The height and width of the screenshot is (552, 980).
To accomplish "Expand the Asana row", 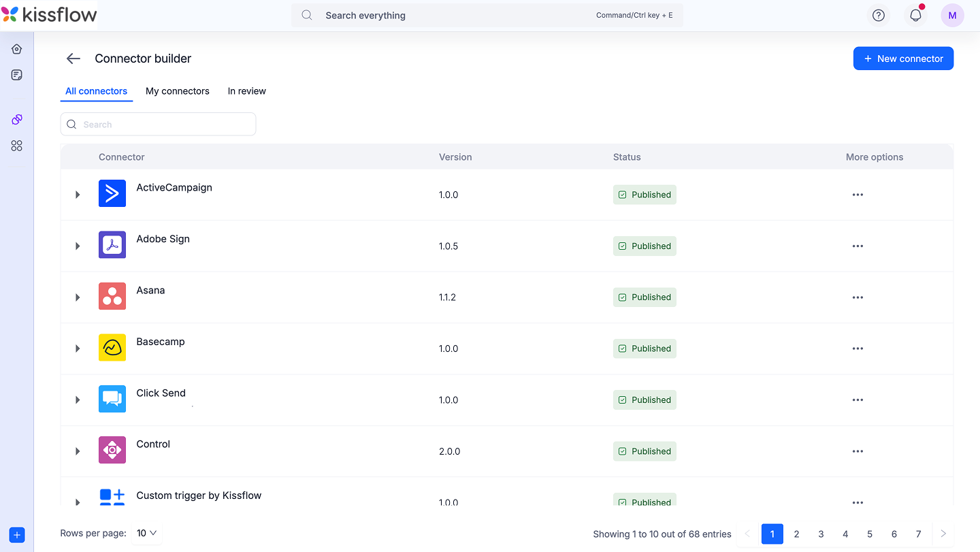I will point(78,297).
